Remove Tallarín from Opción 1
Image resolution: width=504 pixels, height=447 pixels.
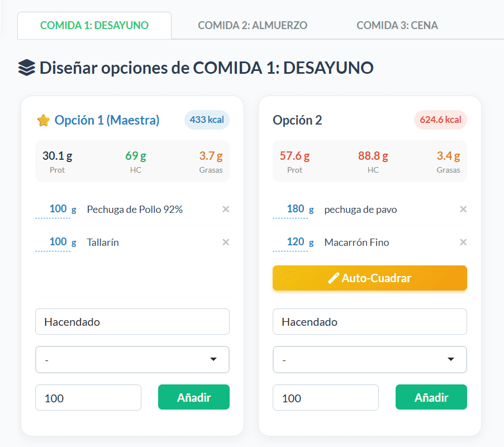226,242
